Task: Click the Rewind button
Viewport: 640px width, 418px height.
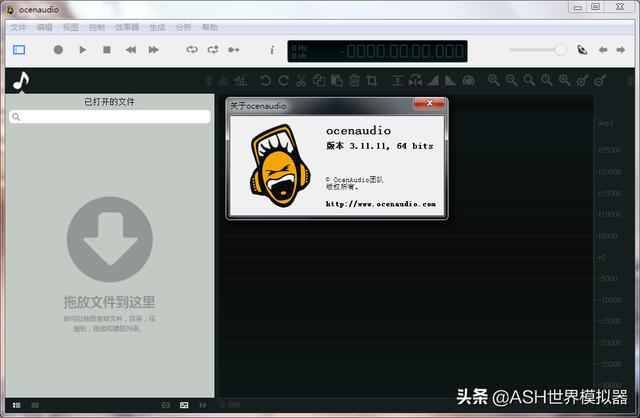Action: pos(130,49)
